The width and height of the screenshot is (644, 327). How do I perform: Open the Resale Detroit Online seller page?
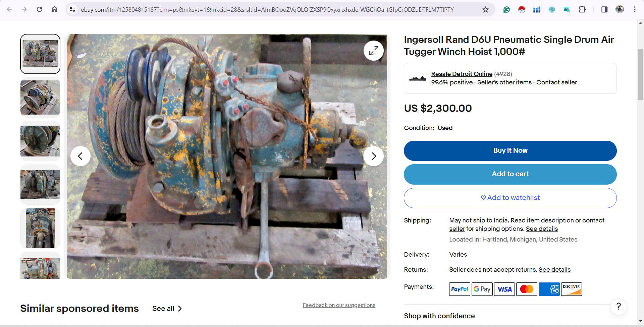click(462, 74)
